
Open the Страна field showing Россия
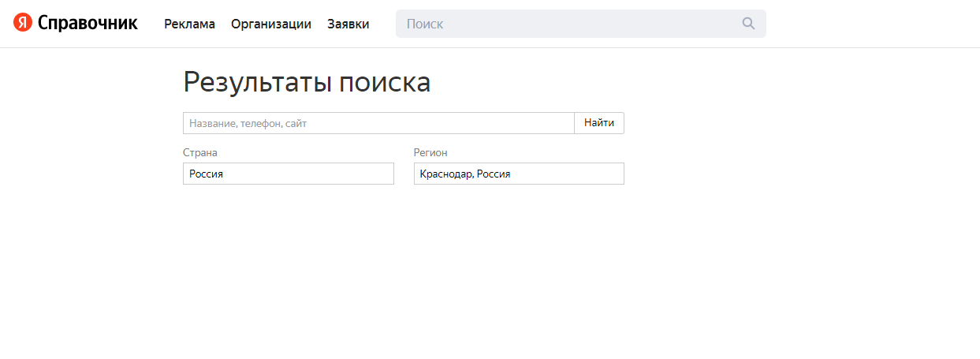pos(289,174)
